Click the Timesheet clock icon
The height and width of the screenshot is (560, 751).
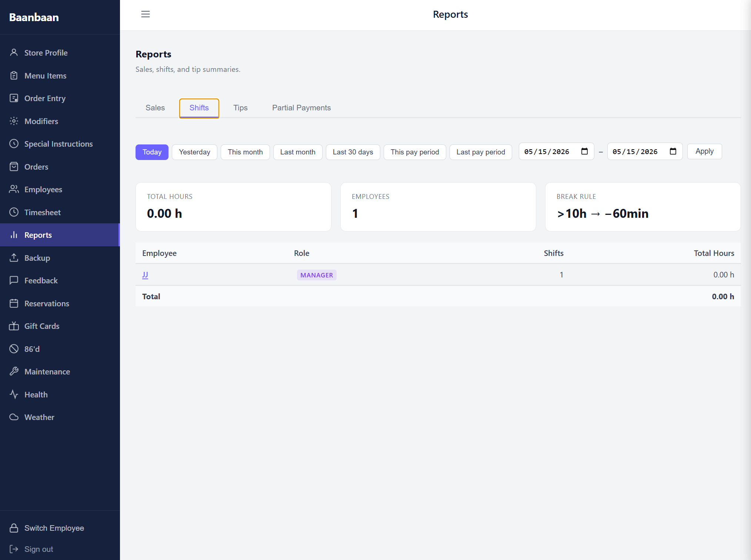point(14,212)
